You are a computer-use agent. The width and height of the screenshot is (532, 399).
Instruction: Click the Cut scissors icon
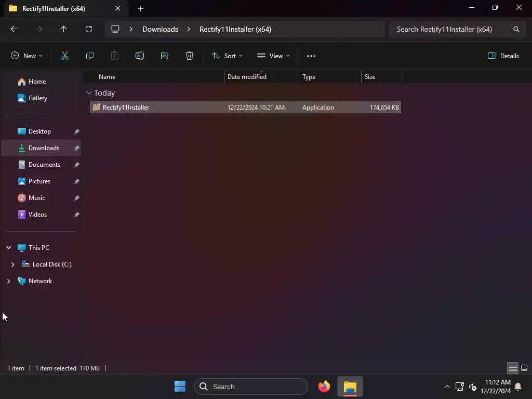(x=64, y=56)
